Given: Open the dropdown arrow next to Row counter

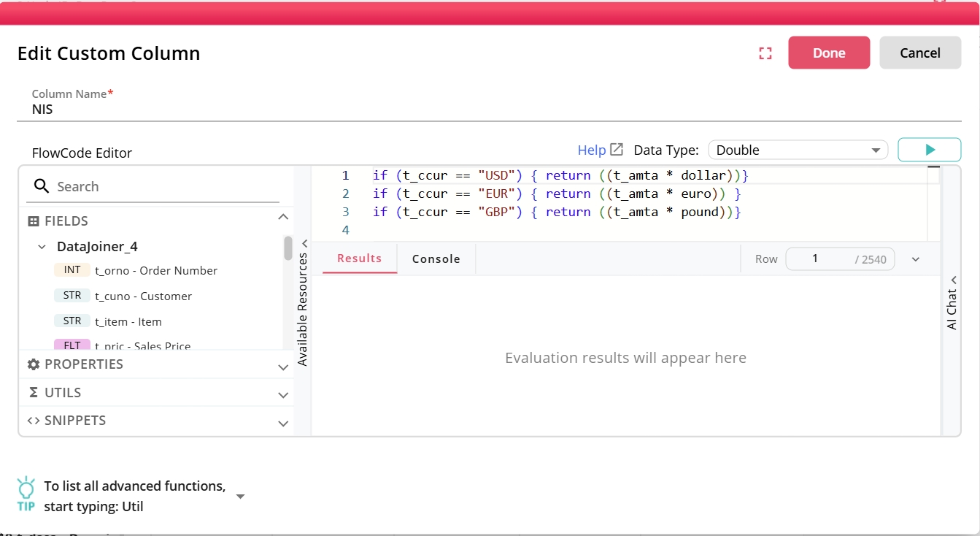Looking at the screenshot, I should pos(916,259).
